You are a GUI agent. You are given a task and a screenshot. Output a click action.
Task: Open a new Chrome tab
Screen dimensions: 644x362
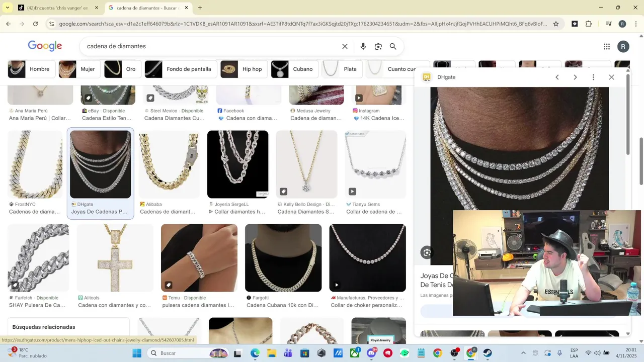pyautogui.click(x=200, y=8)
